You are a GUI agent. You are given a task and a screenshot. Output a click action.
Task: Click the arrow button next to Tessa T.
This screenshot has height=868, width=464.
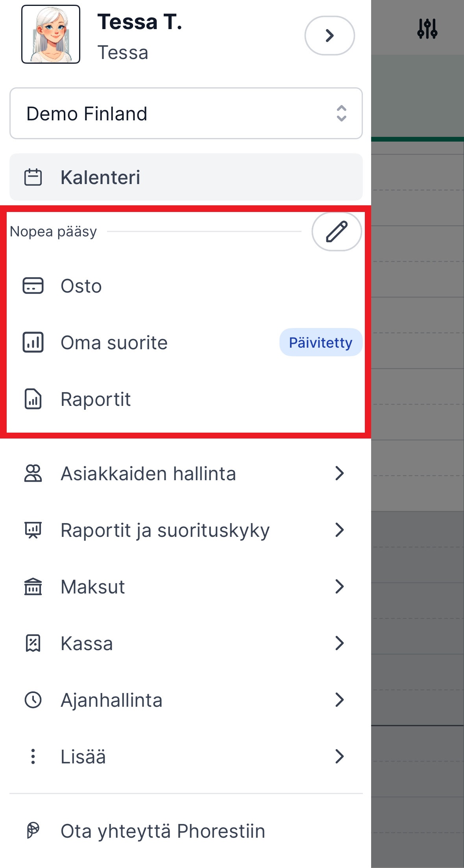(x=329, y=35)
